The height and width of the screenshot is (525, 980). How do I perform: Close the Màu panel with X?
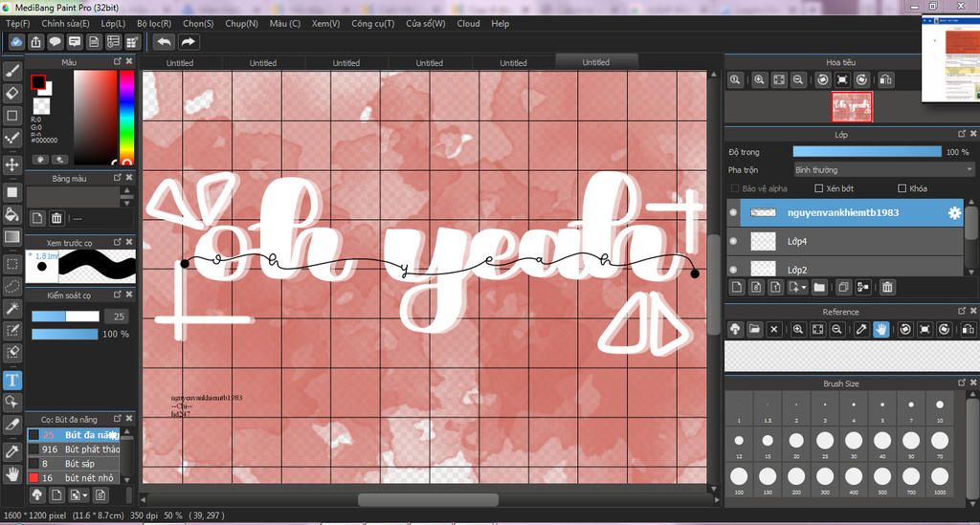(129, 61)
